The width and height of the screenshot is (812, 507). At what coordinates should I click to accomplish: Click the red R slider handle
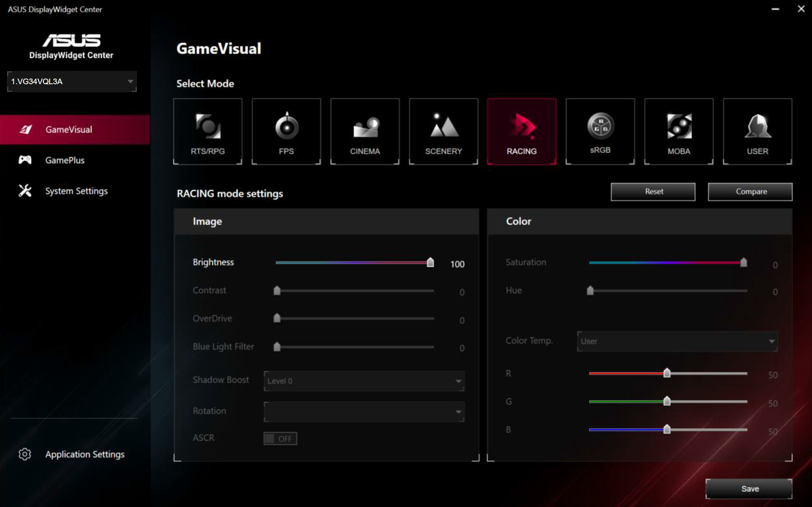pyautogui.click(x=667, y=372)
